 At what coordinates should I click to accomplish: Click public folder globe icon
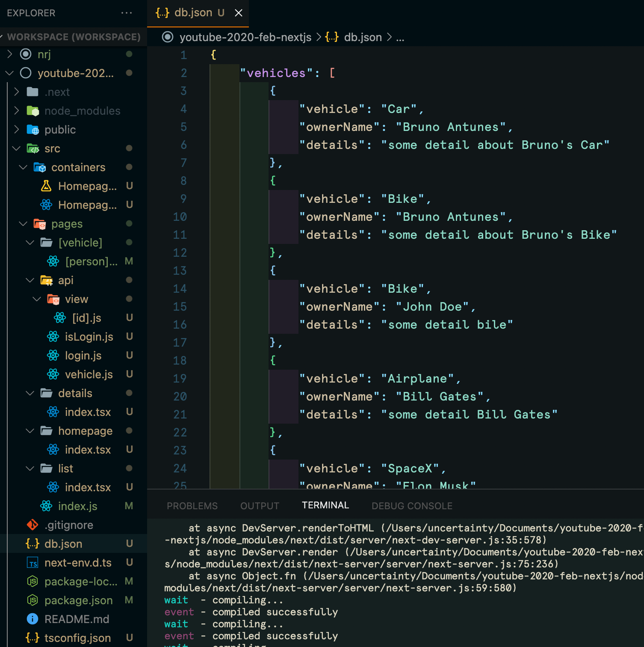pyautogui.click(x=32, y=129)
